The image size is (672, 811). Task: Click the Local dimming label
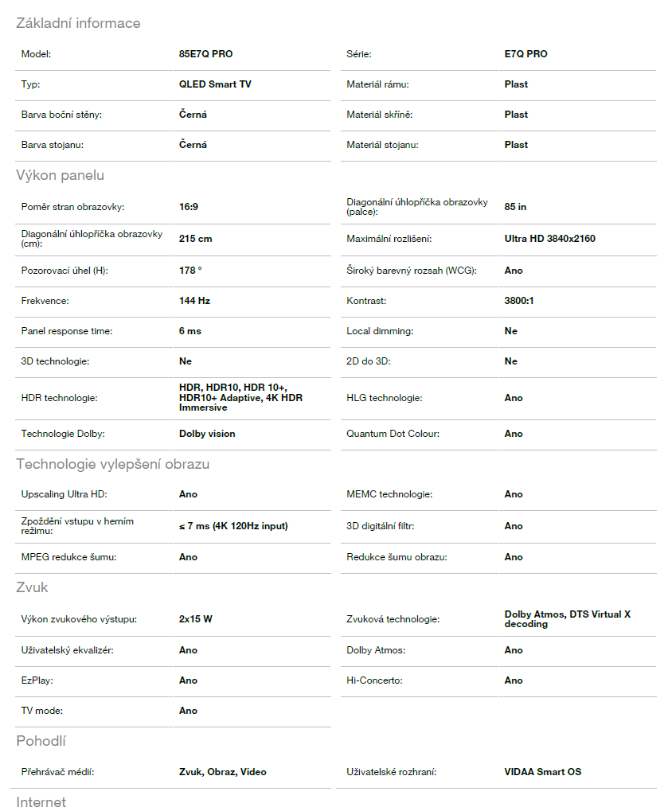(380, 331)
